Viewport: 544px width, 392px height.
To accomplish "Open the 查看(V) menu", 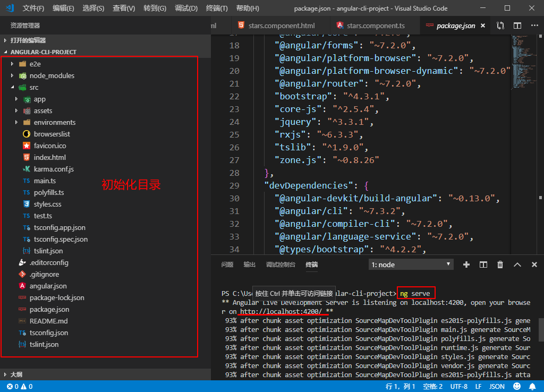I will pyautogui.click(x=123, y=8).
